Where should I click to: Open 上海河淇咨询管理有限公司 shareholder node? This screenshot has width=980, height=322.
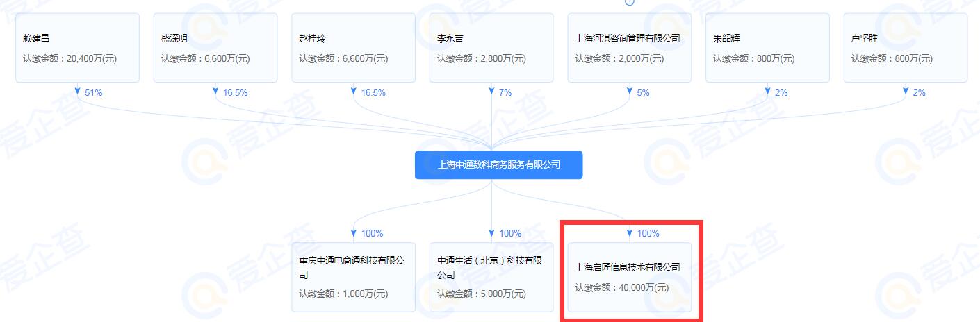pyautogui.click(x=630, y=48)
